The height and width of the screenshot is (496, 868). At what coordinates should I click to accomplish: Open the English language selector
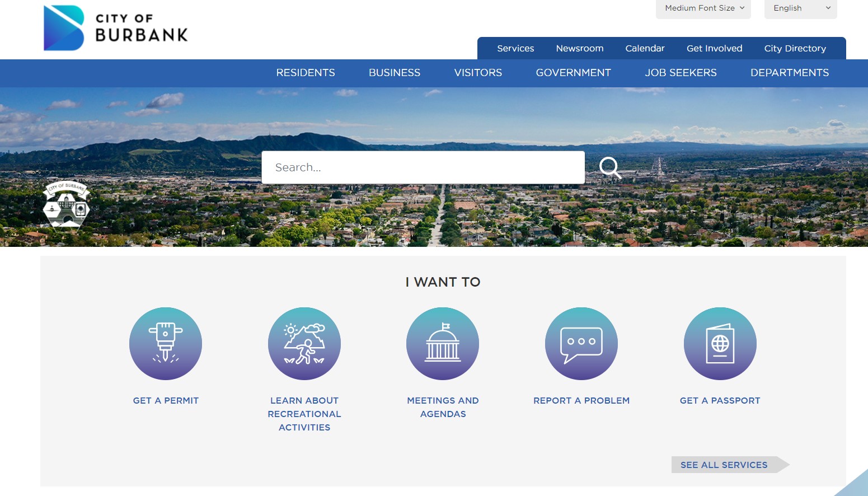click(800, 8)
